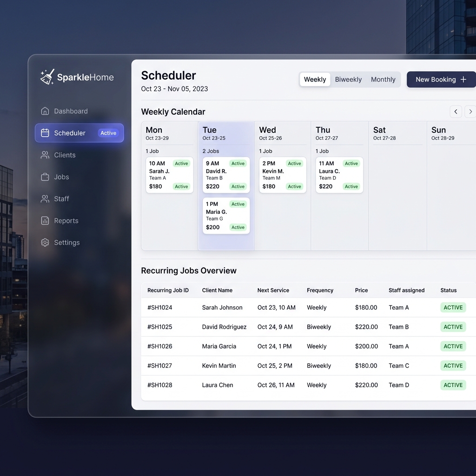The image size is (476, 476).
Task: Click the Dashboard home icon
Action: click(x=45, y=111)
